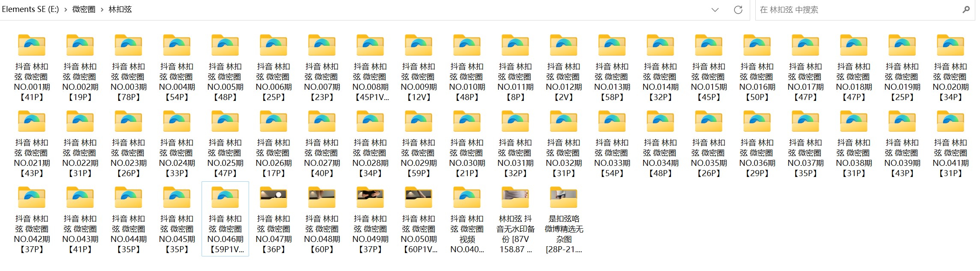Click the NO.023期【26P】 folder icon
This screenshot has height=271, width=980.
[129, 121]
